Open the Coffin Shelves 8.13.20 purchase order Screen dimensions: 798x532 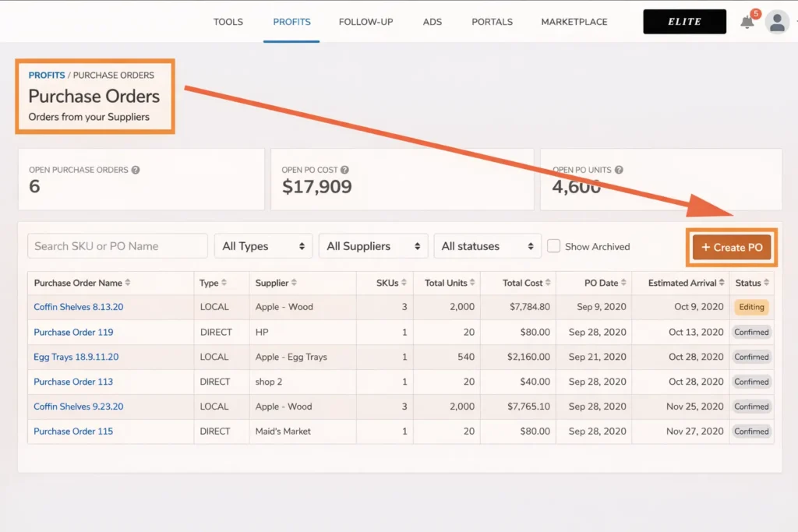click(x=78, y=307)
